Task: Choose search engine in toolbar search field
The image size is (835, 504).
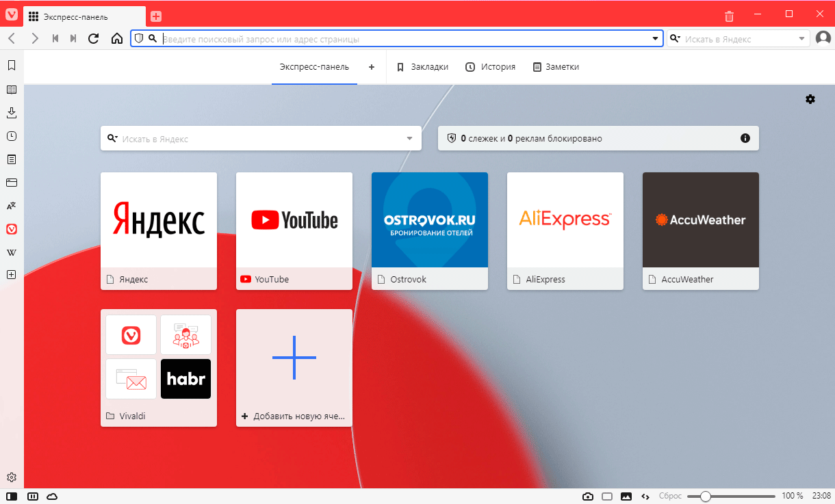Action: (x=676, y=39)
